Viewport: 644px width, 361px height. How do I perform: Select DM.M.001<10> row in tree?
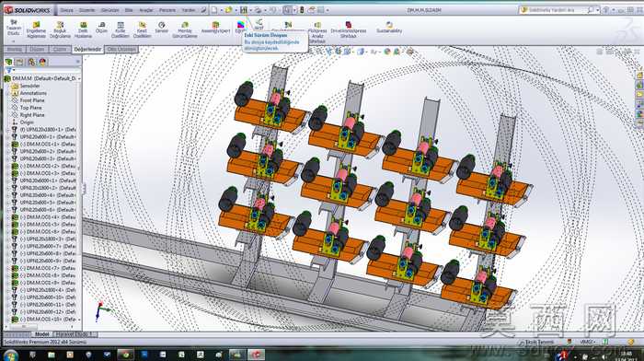pyautogui.click(x=44, y=319)
